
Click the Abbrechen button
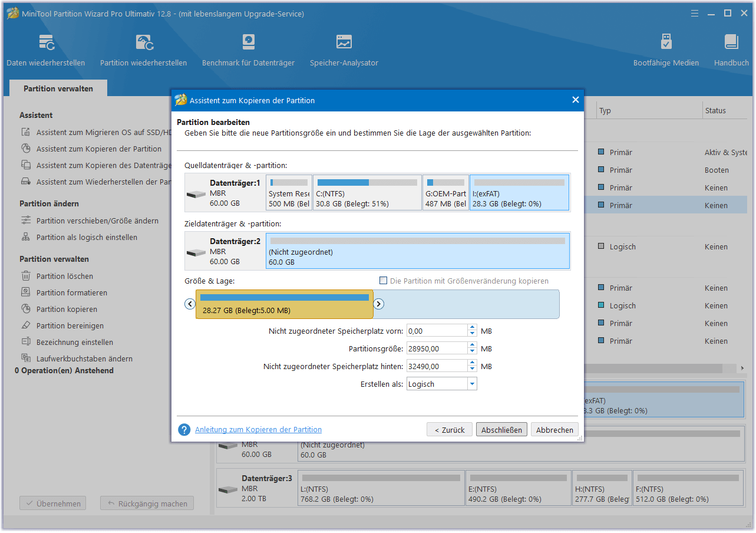554,430
